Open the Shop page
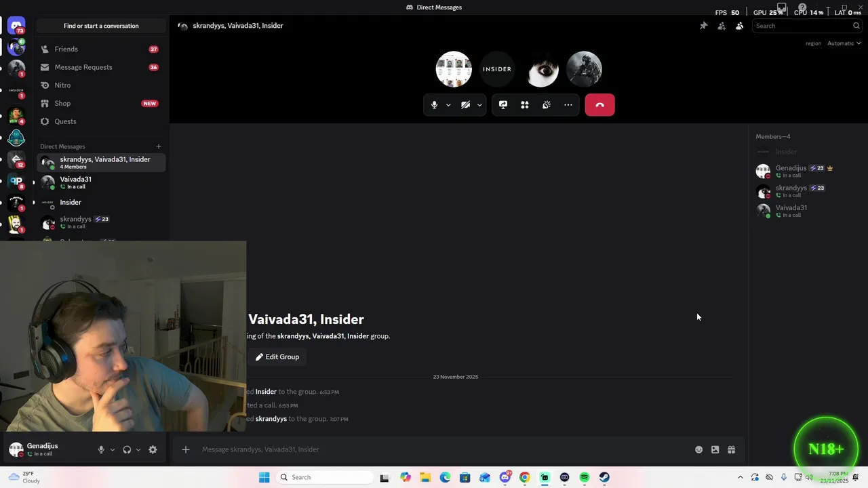Screen dimensions: 868x488 [100, 104]
